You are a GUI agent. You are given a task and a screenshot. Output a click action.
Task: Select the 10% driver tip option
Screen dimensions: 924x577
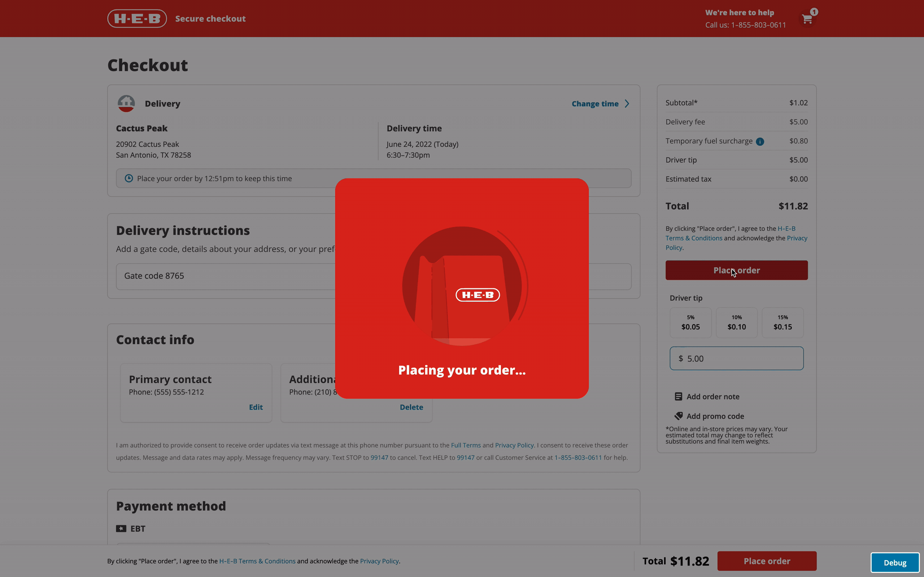click(x=736, y=322)
